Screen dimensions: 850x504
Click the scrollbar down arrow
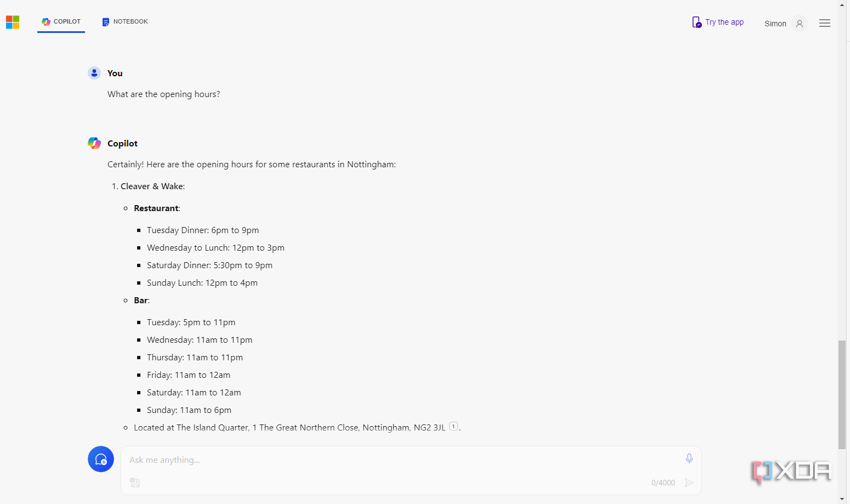tap(842, 499)
